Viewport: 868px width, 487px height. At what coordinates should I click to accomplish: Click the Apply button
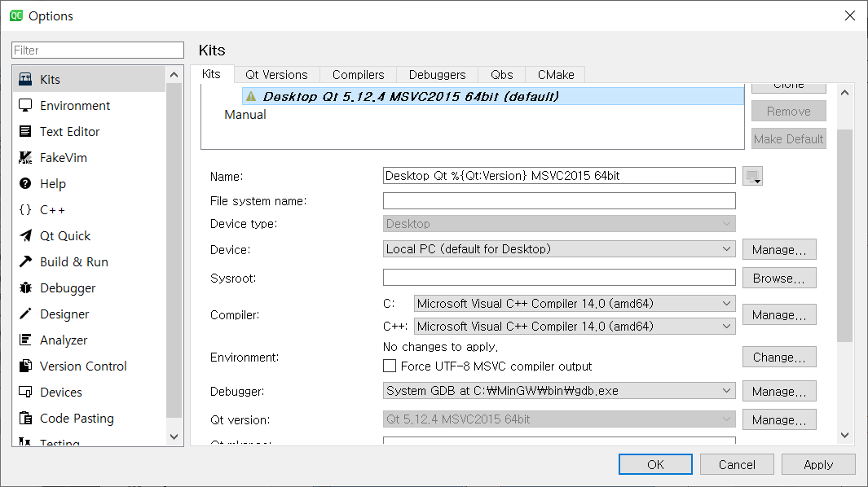[x=818, y=464]
